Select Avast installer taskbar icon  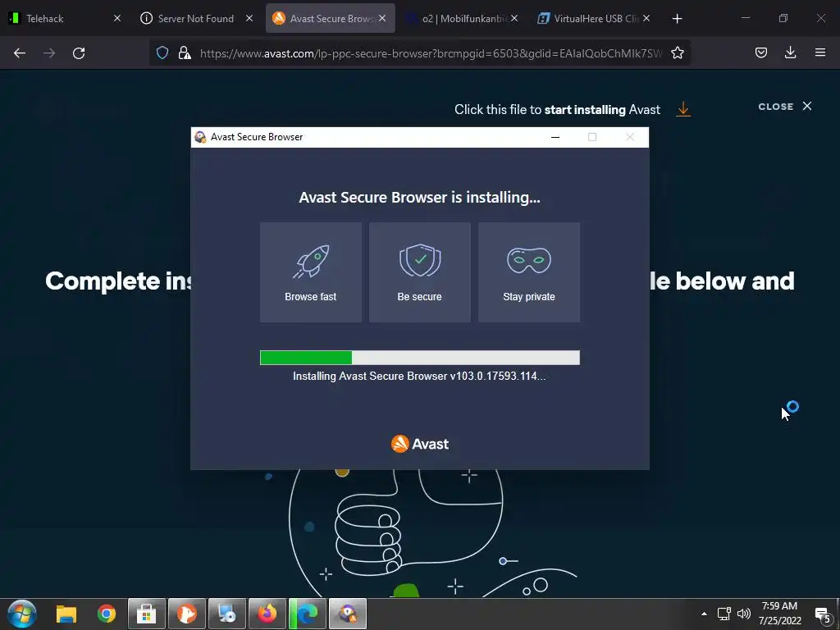pos(348,614)
